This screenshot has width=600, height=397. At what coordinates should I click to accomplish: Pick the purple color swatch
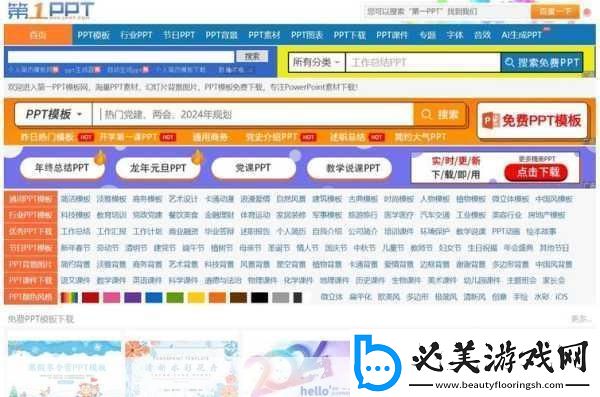[x=133, y=297]
